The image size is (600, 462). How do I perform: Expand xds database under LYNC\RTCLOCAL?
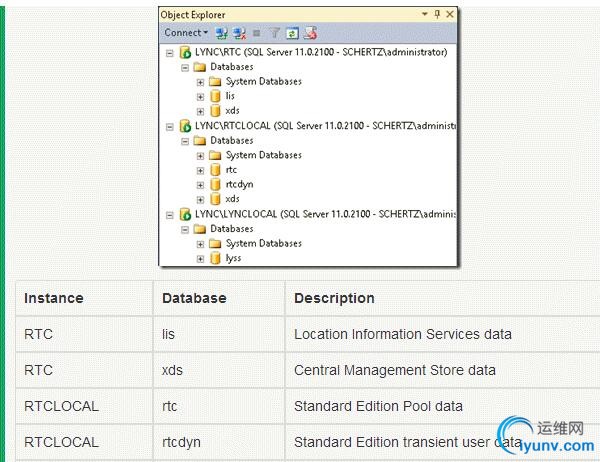(x=200, y=200)
